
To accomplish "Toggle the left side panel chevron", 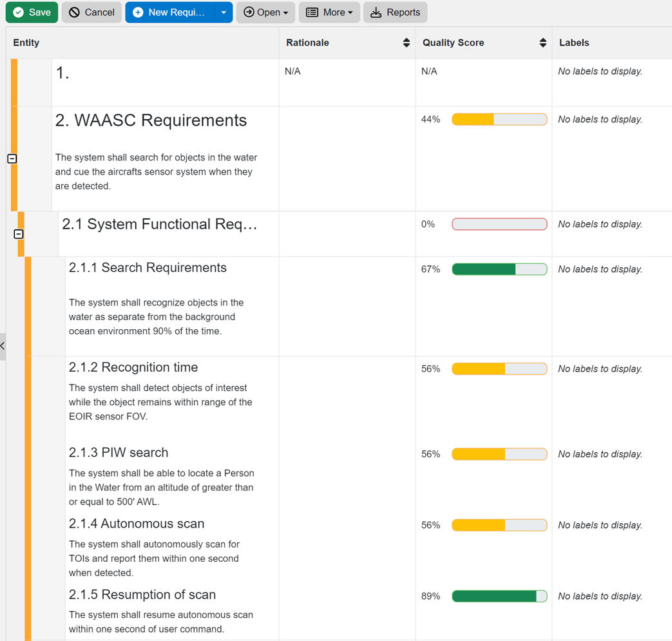I will click(x=3, y=346).
